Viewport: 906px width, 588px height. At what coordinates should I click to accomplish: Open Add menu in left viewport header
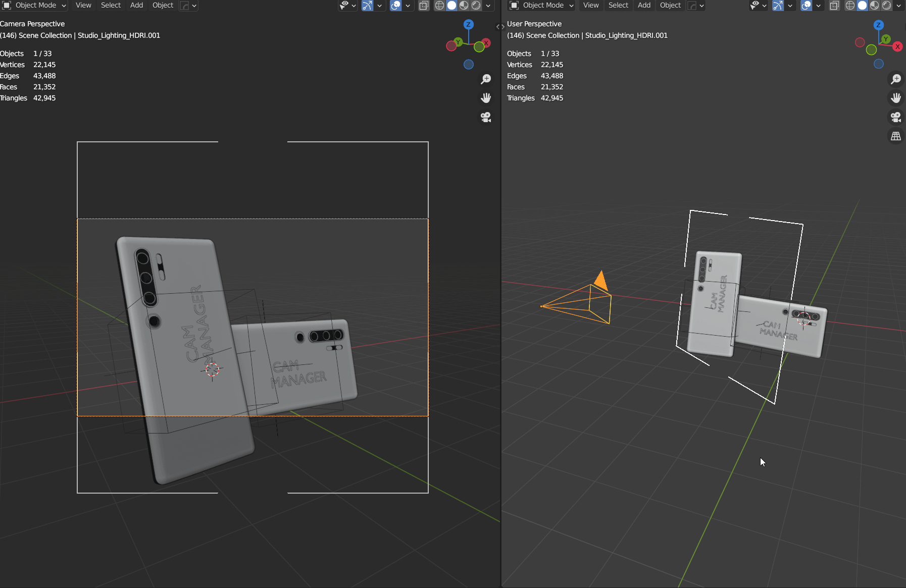point(136,6)
